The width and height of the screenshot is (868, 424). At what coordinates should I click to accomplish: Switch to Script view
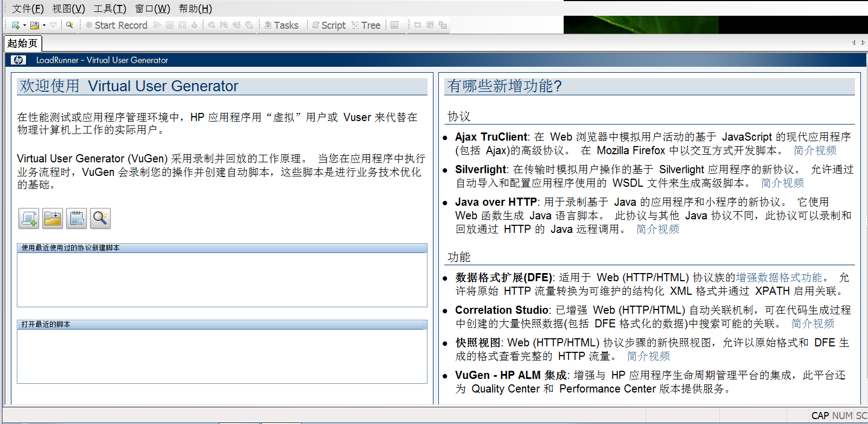click(329, 25)
